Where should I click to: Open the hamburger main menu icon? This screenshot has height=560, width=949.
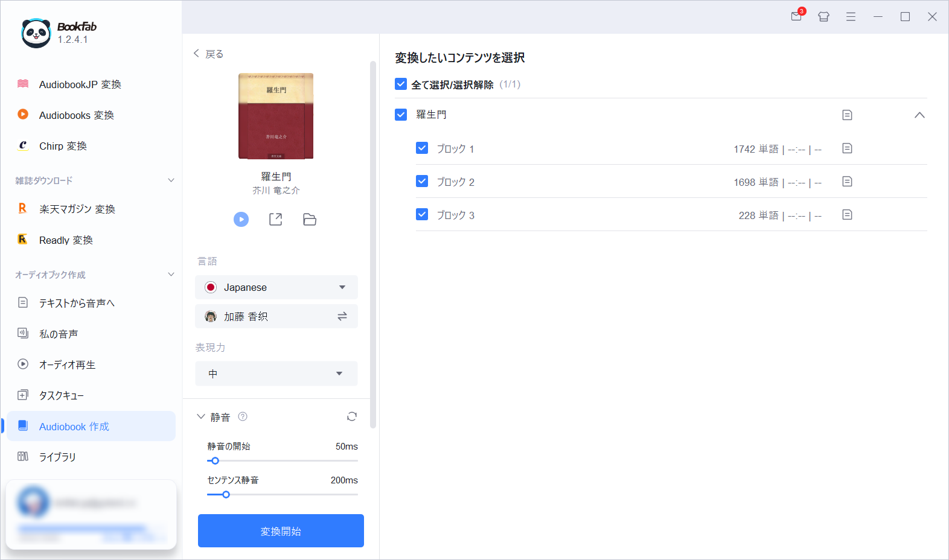851,17
